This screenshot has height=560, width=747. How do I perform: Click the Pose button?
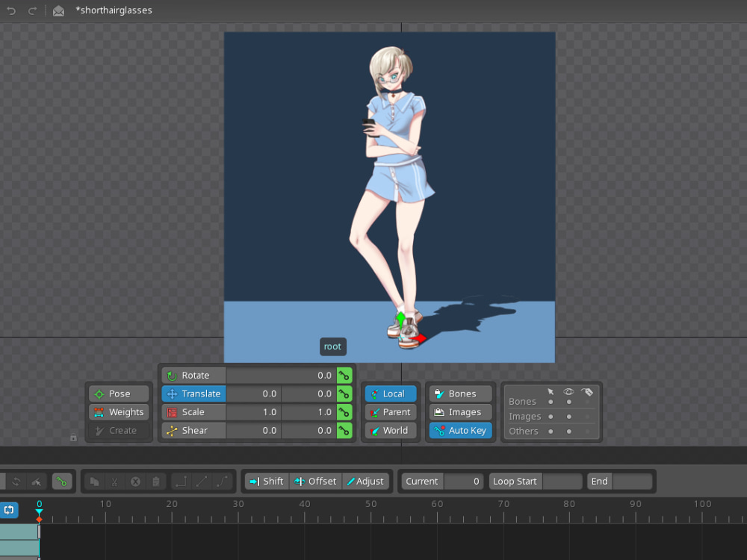pyautogui.click(x=118, y=393)
